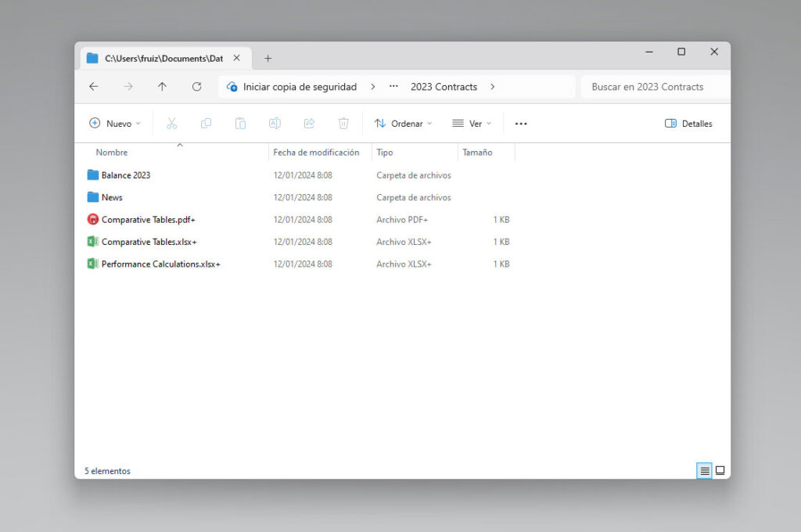Click the Refresh icon in navigation bar
The image size is (801, 532).
tap(196, 87)
